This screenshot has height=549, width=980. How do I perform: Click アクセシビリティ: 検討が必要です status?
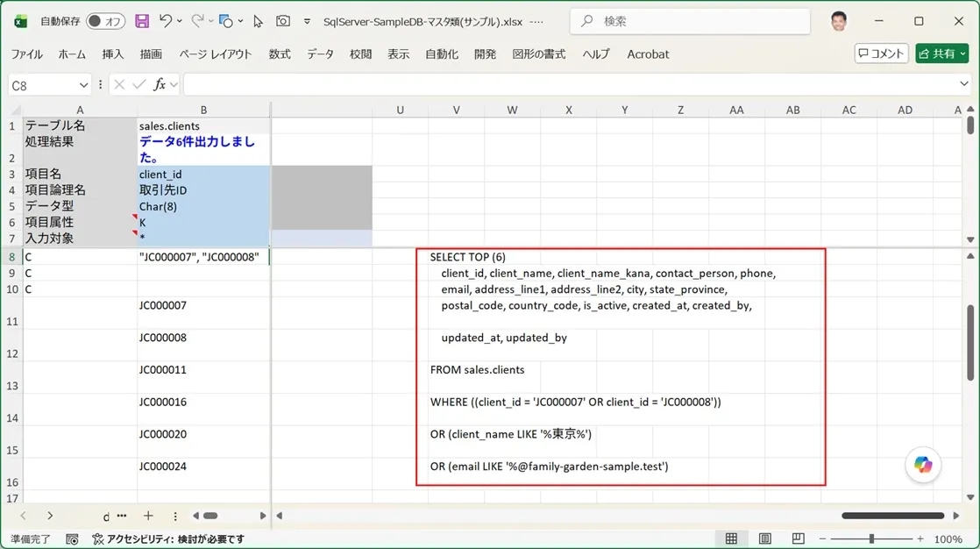(x=168, y=539)
